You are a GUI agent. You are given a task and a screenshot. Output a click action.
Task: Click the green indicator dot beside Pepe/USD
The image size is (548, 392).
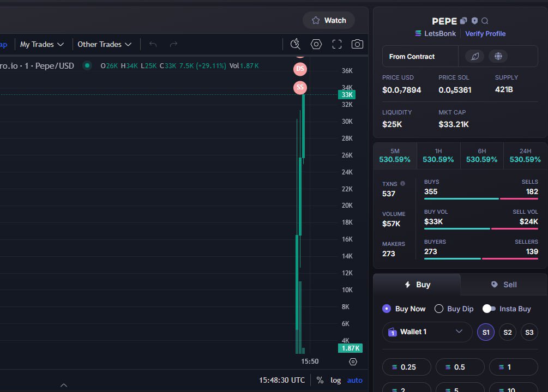tap(87, 65)
